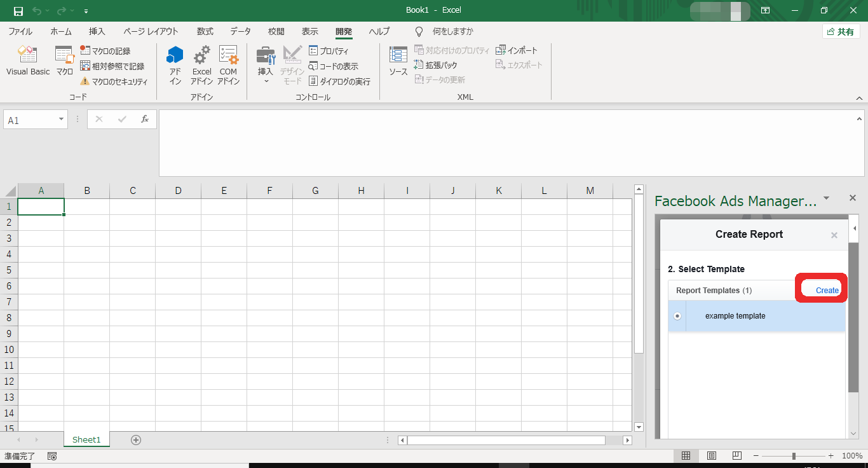Image resolution: width=868 pixels, height=468 pixels.
Task: Click the Create template link
Action: tap(827, 290)
